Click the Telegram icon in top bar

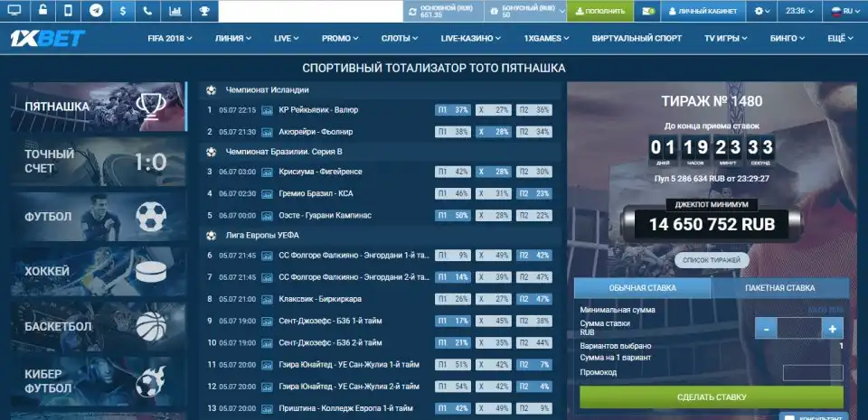click(x=95, y=11)
